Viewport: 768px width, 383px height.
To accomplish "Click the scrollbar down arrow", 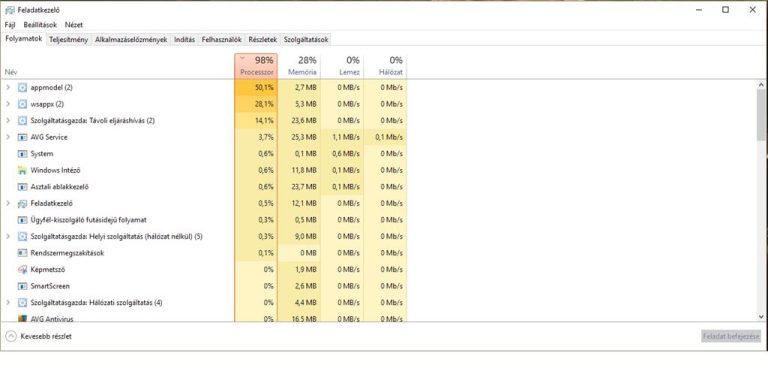I will (761, 317).
